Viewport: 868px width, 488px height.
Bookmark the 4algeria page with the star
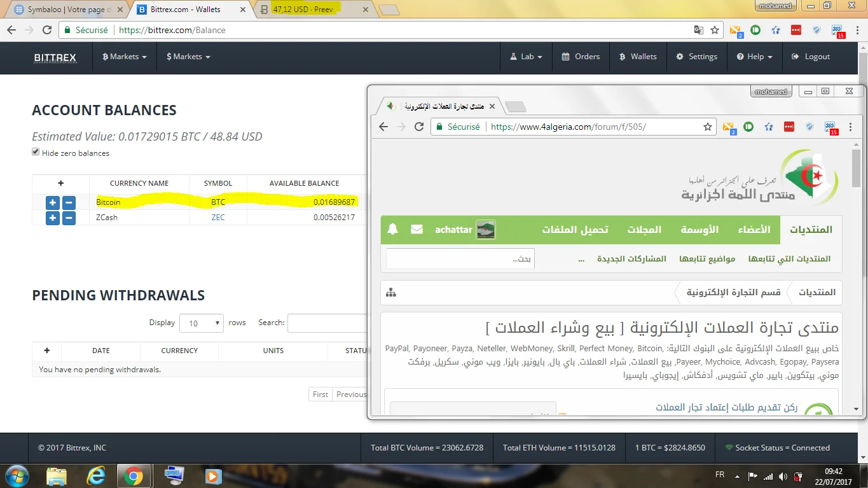[x=708, y=127]
